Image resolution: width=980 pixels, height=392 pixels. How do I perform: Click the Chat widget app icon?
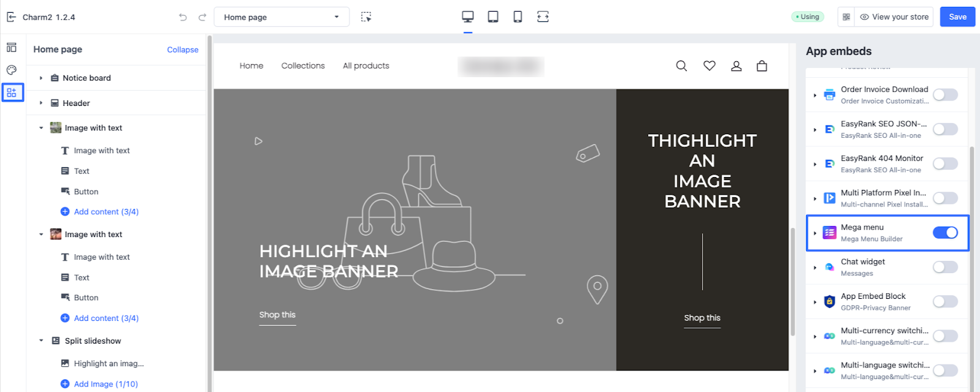point(829,267)
